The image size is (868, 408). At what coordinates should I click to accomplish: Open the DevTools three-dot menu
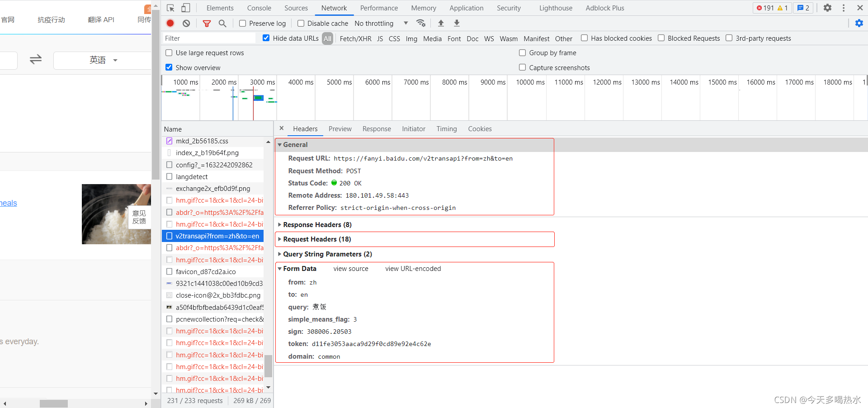[x=844, y=8]
